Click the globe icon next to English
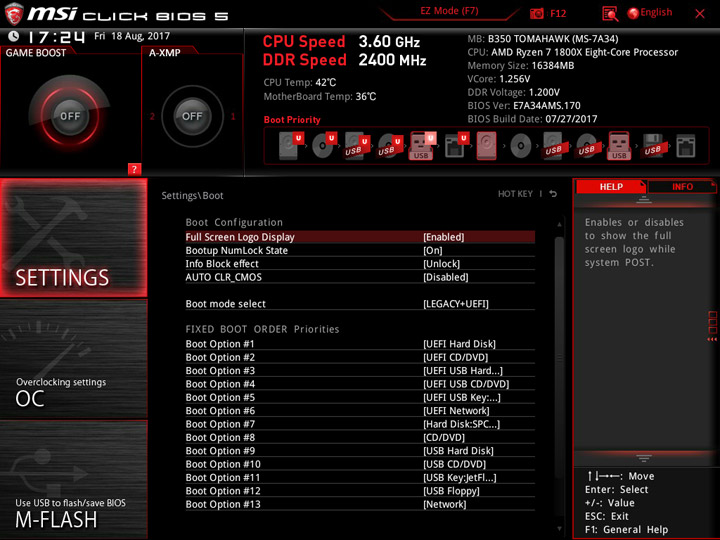Viewport: 720px width, 540px height. pyautogui.click(x=633, y=13)
